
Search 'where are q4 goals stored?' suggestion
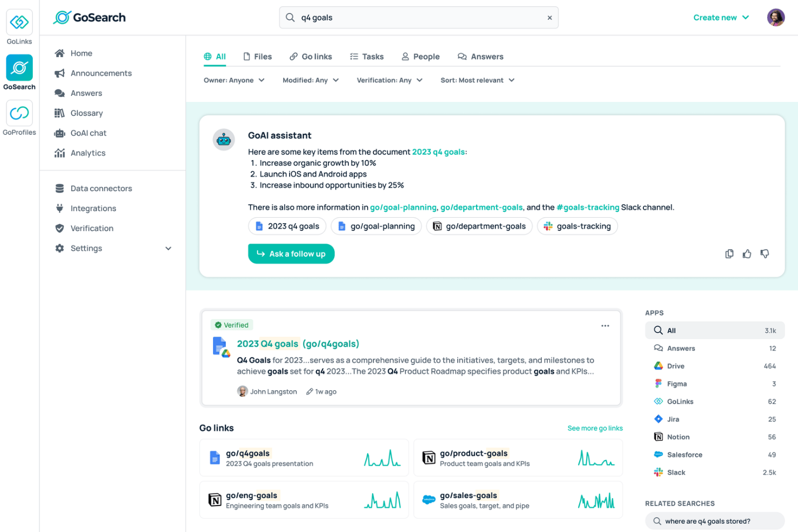[x=715, y=521]
